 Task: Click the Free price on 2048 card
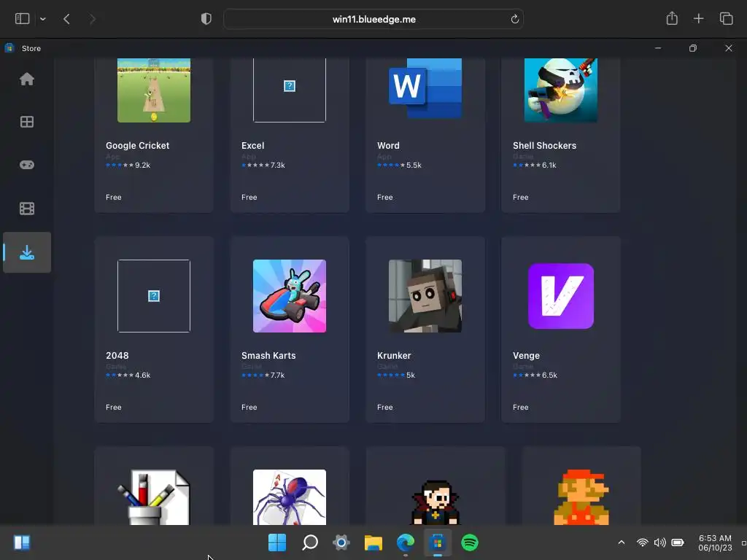113,407
